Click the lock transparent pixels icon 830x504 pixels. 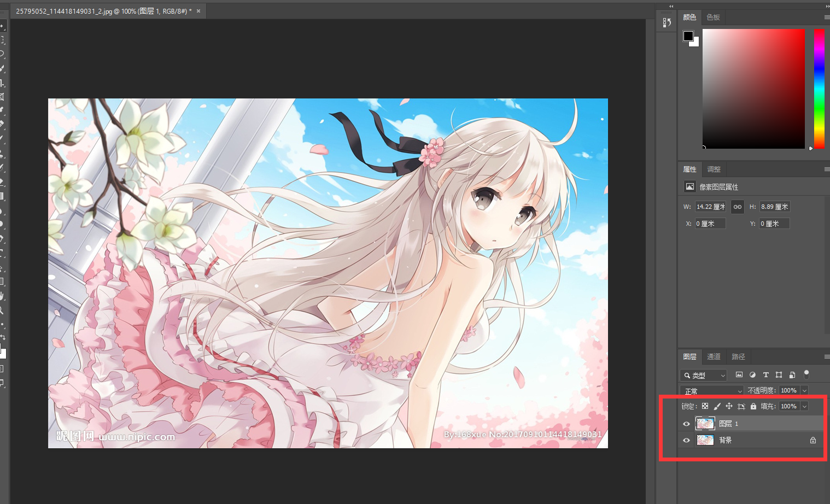tap(705, 406)
